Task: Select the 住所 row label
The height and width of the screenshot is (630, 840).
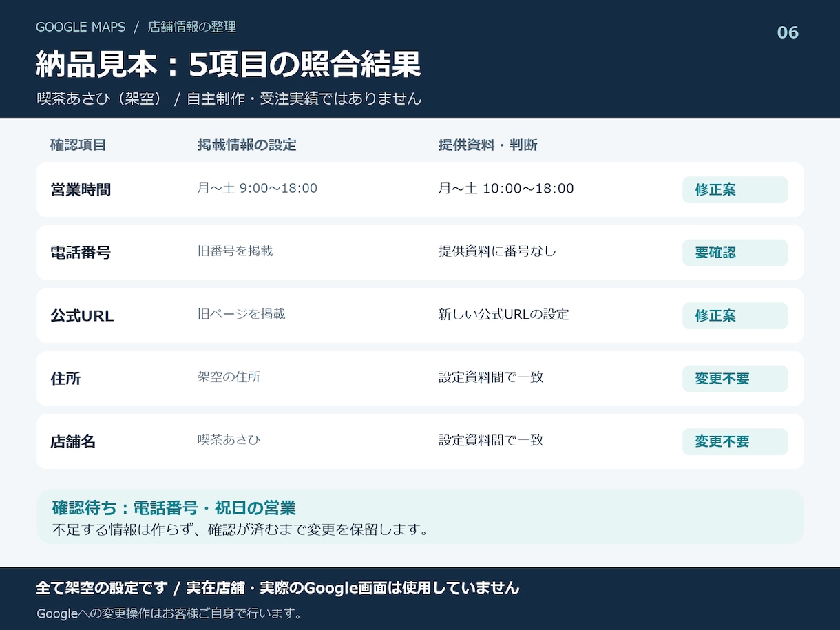Action: click(x=65, y=379)
